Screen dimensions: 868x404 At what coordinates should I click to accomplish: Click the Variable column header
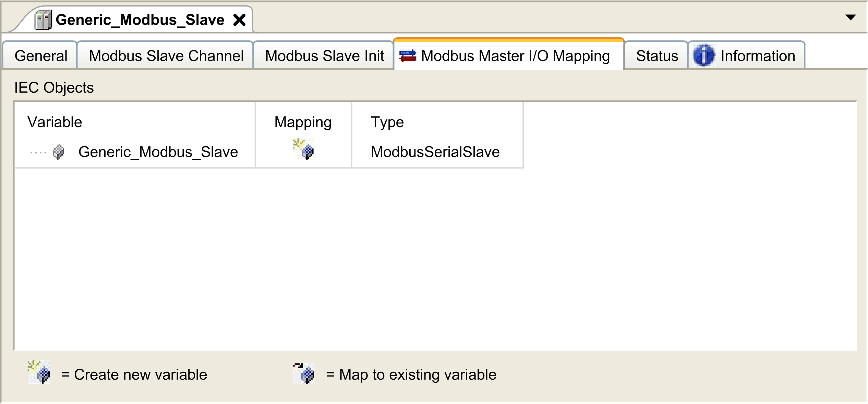[x=55, y=122]
